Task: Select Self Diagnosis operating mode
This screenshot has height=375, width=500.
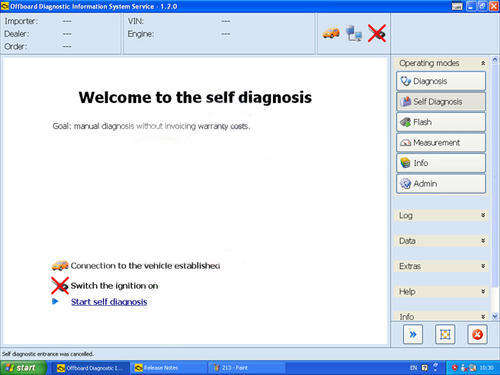Action: click(441, 102)
